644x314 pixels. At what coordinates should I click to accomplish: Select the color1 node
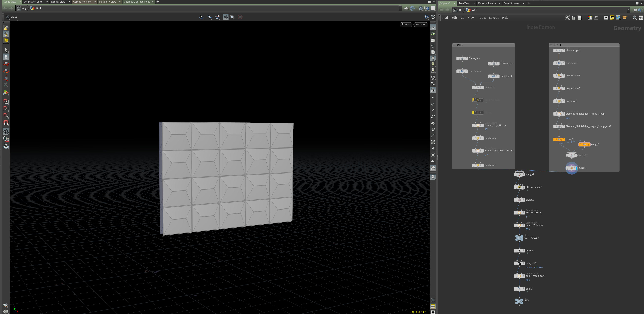[519, 289]
